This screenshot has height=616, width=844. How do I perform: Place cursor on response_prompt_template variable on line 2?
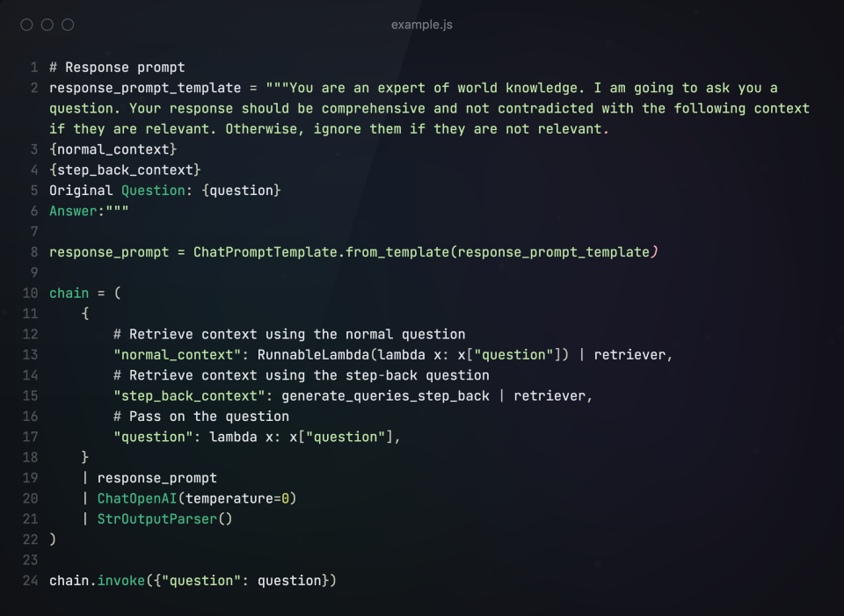145,88
